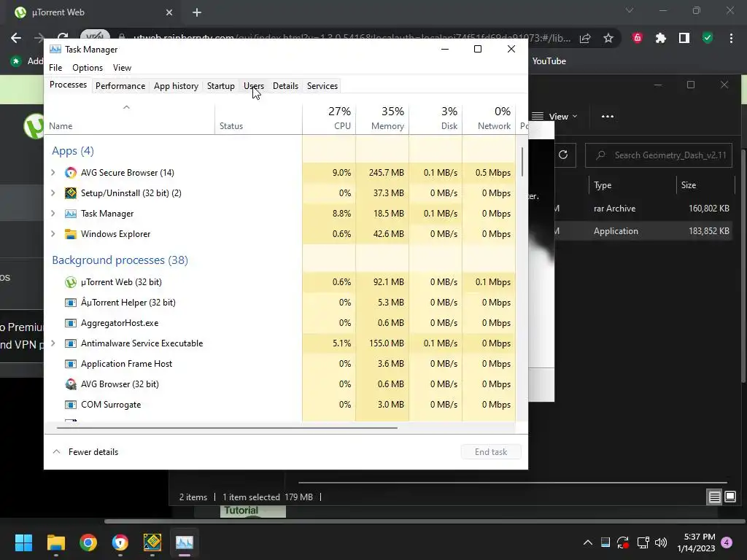Click the Application Frame Host icon
747x560 pixels.
click(71, 365)
